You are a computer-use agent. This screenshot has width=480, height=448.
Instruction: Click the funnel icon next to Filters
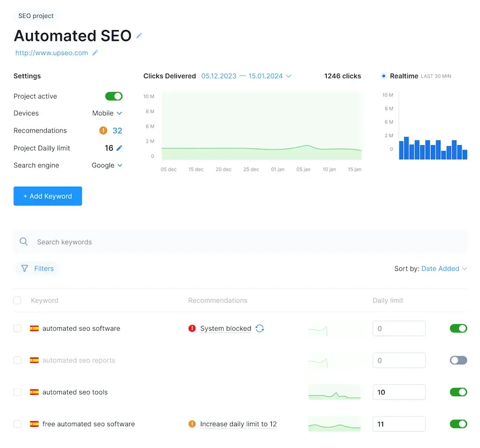25,268
